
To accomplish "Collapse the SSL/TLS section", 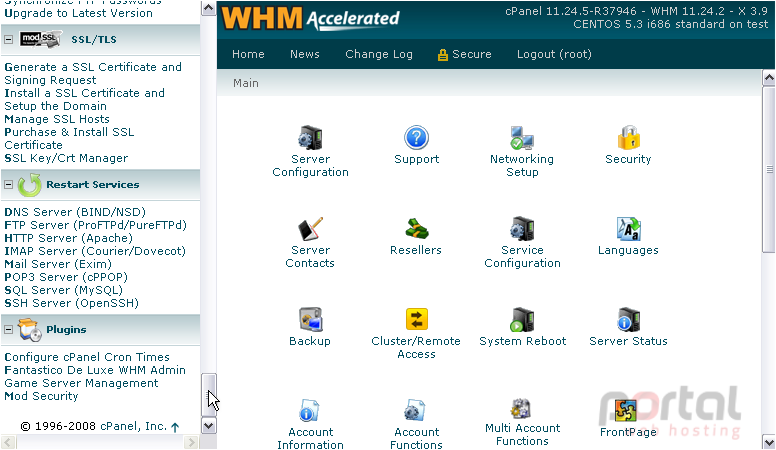I will pyautogui.click(x=8, y=40).
